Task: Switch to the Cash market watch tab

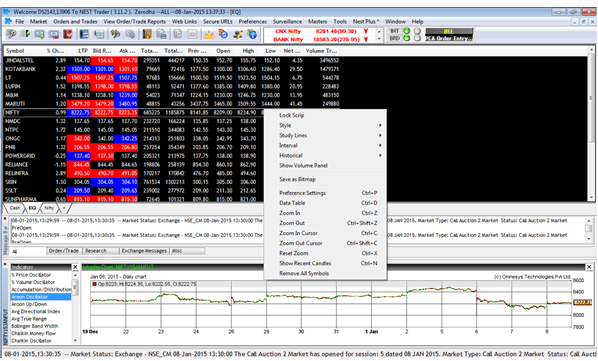Action: click(x=14, y=208)
